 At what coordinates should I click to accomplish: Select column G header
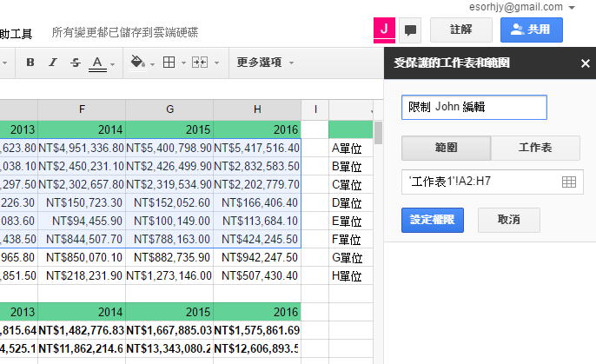click(x=169, y=109)
